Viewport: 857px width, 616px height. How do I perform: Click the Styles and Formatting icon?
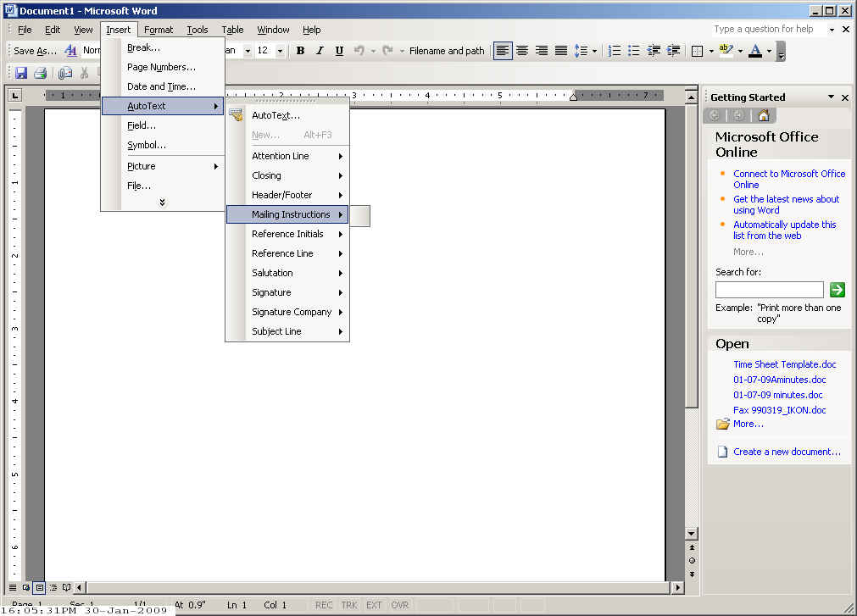70,51
